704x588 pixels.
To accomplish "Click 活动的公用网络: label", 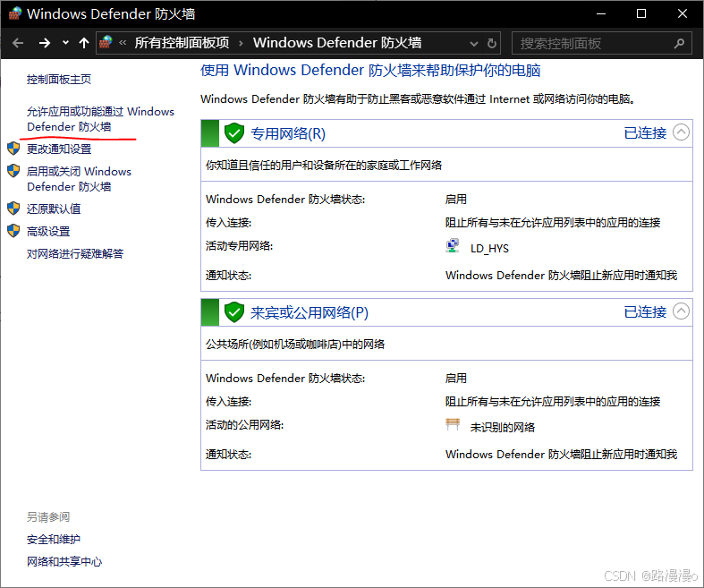I will click(245, 424).
